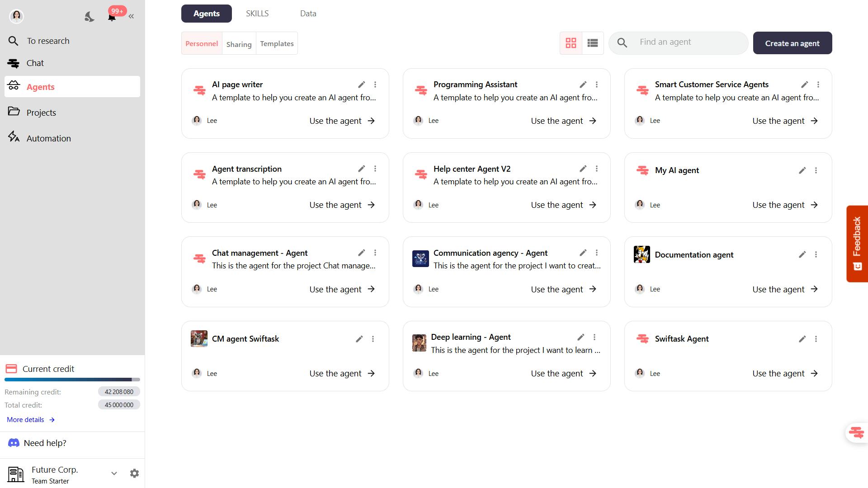The height and width of the screenshot is (488, 868).
Task: Open more options for Programming Assistant
Action: click(x=597, y=84)
